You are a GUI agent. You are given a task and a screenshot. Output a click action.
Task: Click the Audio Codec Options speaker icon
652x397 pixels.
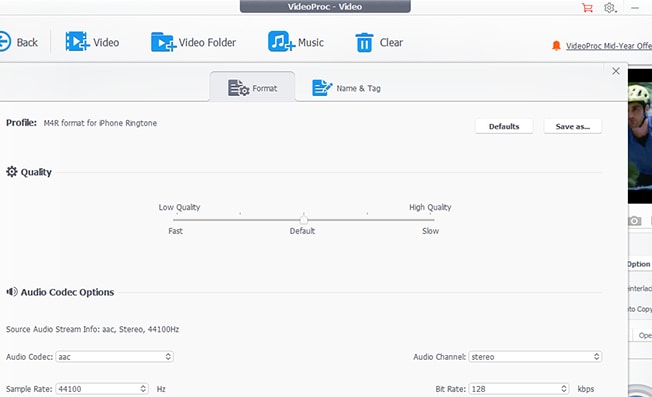12,292
